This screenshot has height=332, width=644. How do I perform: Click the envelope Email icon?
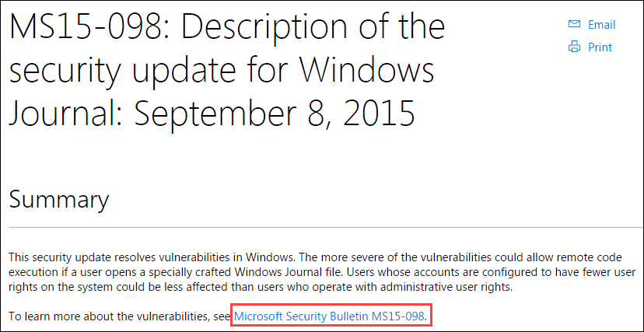coord(574,25)
